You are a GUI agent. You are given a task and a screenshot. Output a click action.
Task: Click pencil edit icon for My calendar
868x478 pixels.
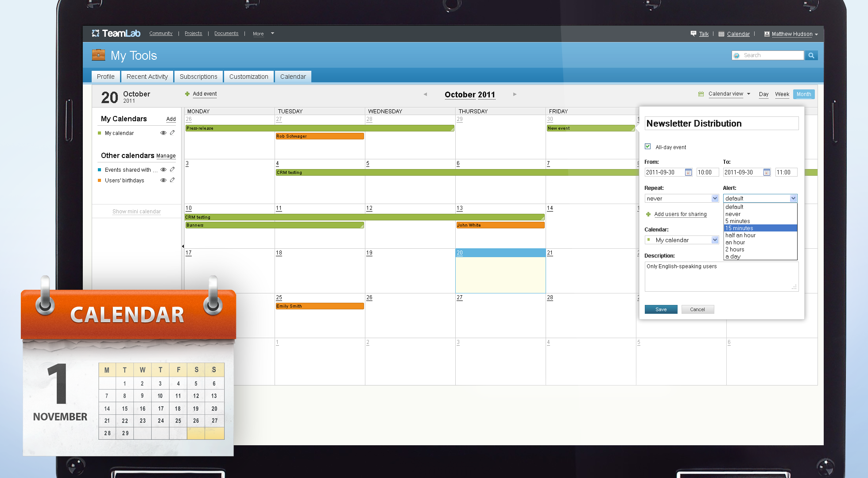click(x=172, y=132)
